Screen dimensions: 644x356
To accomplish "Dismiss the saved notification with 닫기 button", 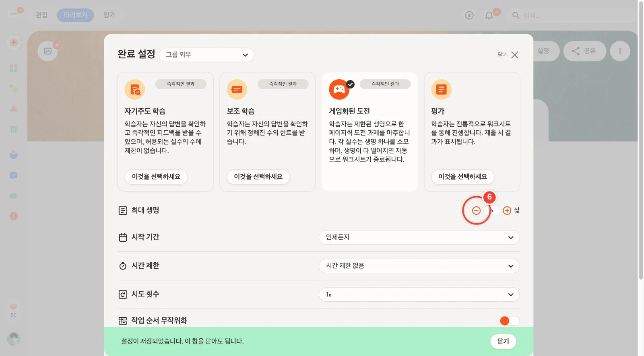I will pyautogui.click(x=503, y=341).
